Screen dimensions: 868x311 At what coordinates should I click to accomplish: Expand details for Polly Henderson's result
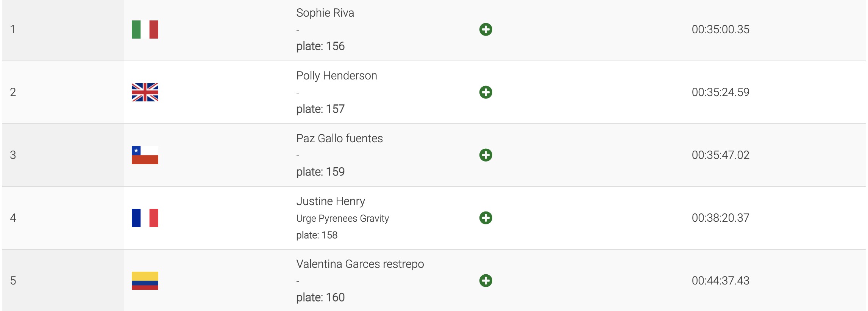486,92
